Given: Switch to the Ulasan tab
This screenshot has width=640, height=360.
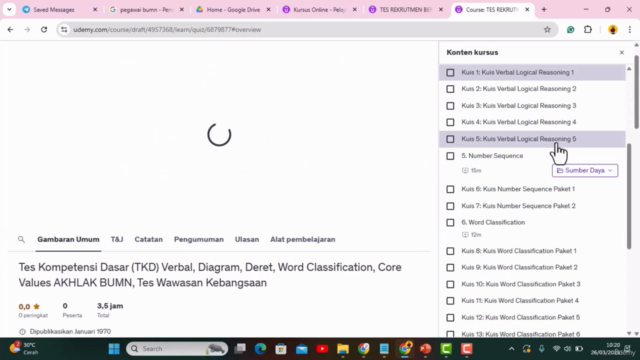Looking at the screenshot, I should [247, 240].
